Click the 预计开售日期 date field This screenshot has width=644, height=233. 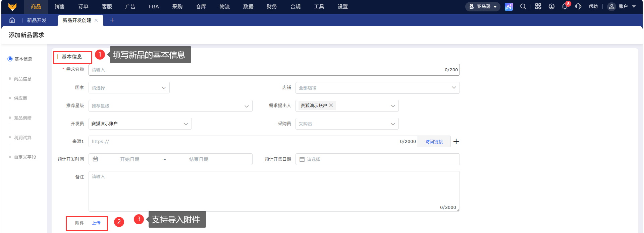(377, 159)
